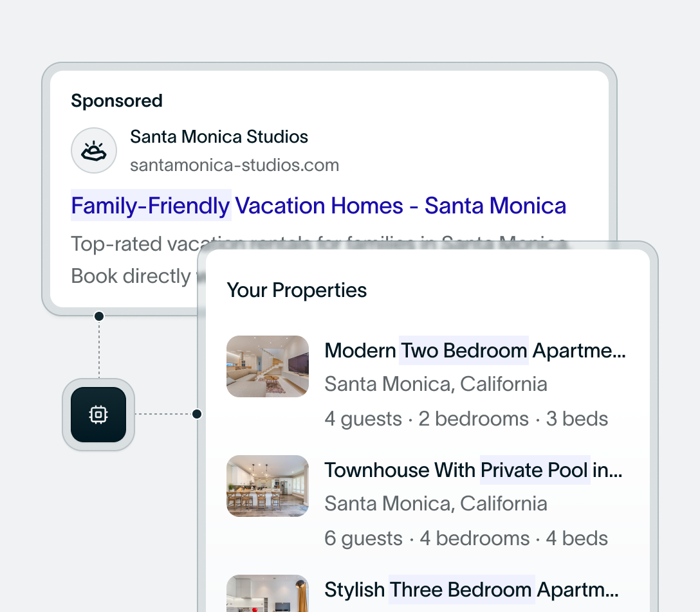Click the Stylish Three Bedroom Apartment photo

coord(268,595)
